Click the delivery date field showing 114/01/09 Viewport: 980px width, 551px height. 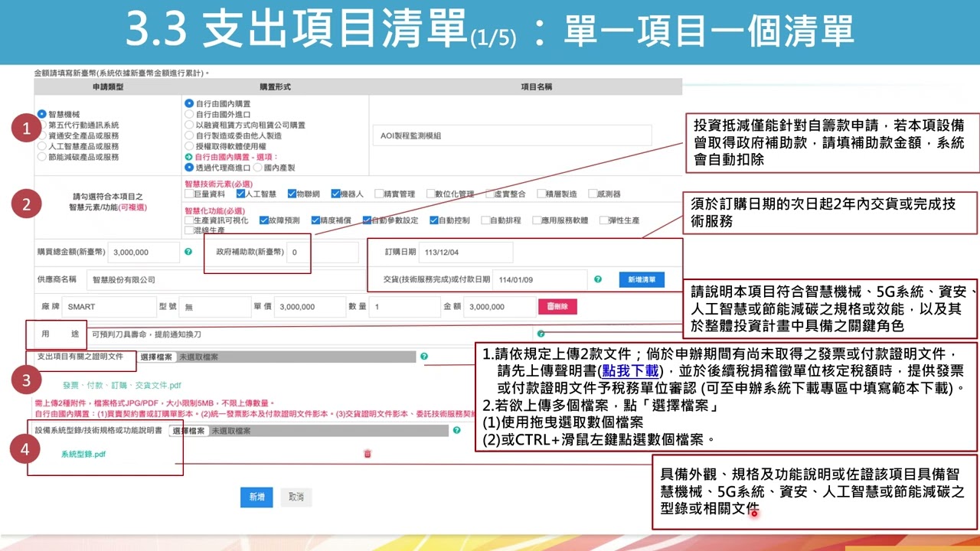pyautogui.click(x=539, y=279)
